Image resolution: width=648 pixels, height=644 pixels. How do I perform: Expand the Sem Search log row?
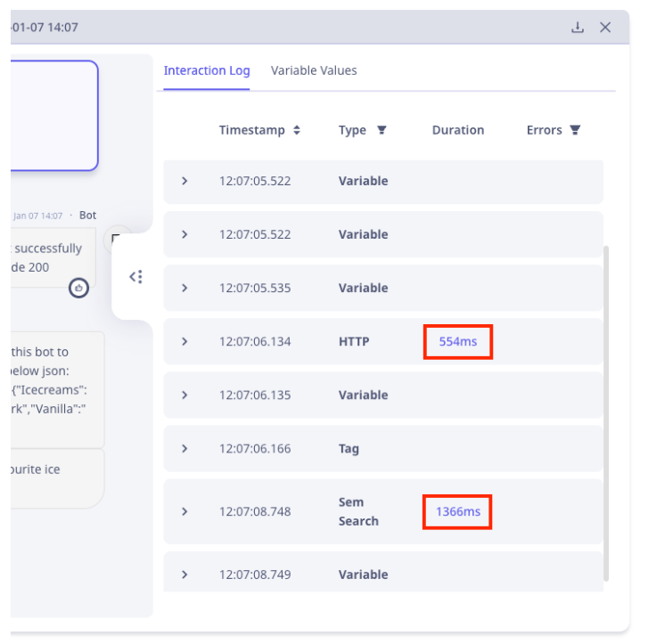click(185, 511)
